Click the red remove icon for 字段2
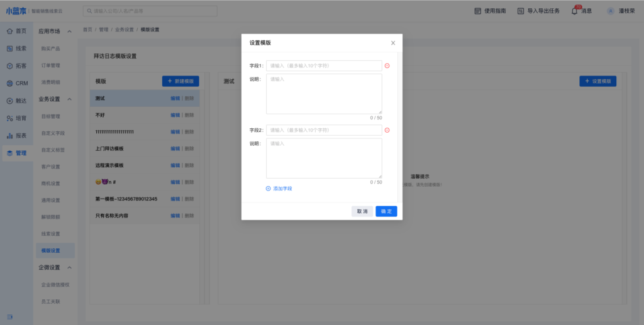The height and width of the screenshot is (325, 644). 387,130
